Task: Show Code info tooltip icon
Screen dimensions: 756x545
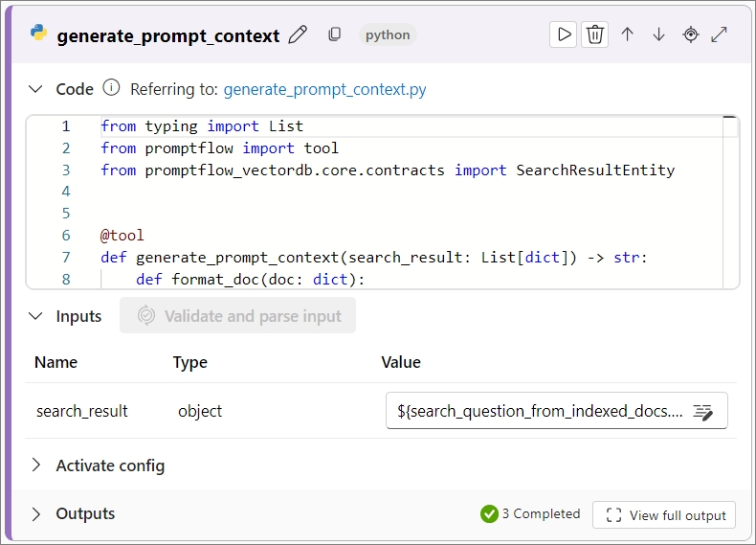Action: 111,88
